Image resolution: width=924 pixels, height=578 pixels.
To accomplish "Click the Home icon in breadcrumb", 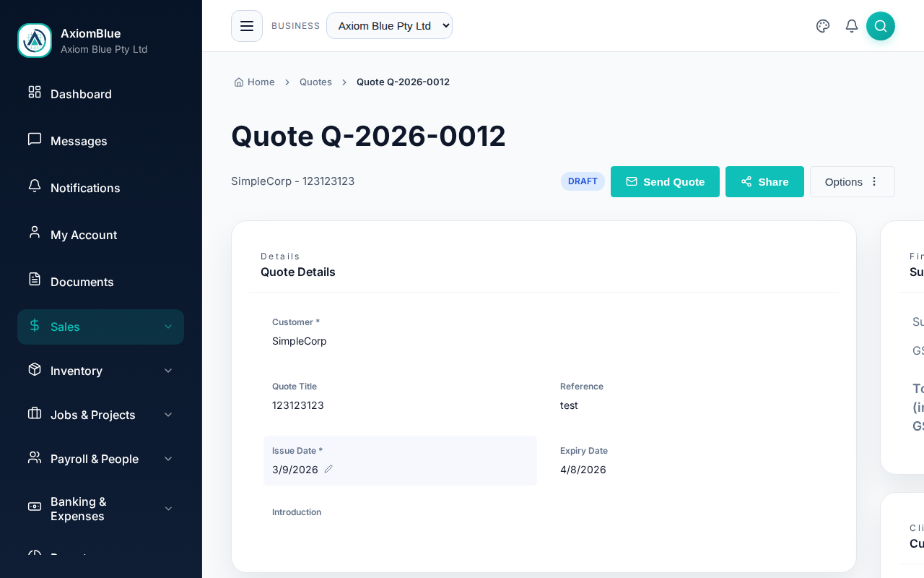I will tap(239, 82).
